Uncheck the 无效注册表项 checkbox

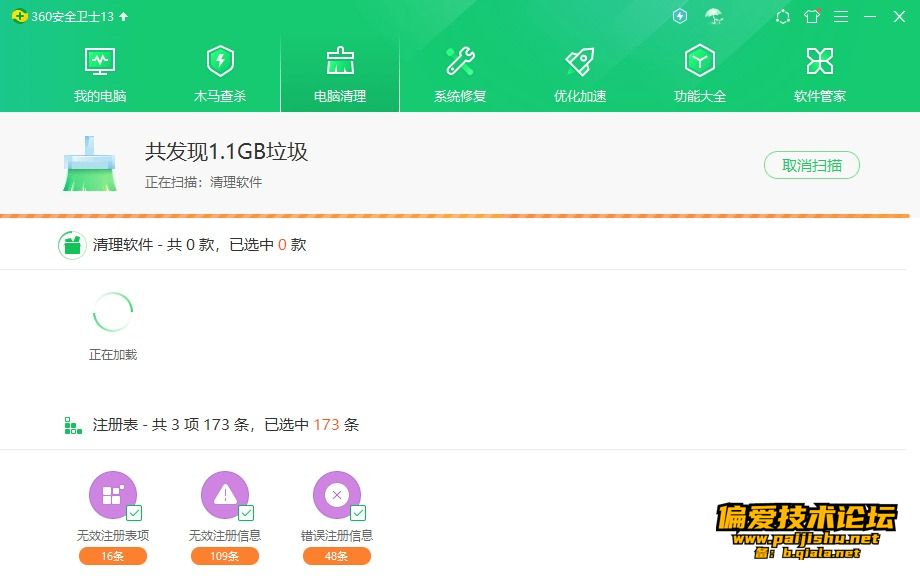[x=134, y=513]
